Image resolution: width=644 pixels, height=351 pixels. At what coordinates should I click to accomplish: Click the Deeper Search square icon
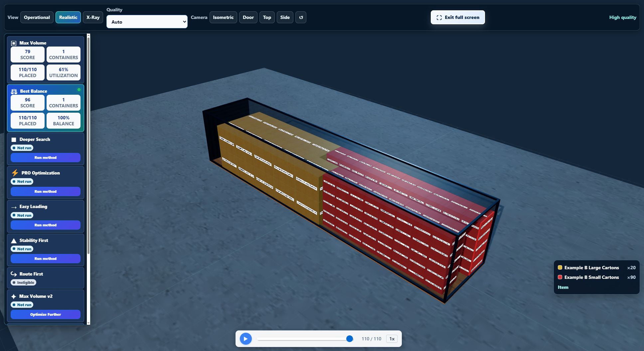[14, 140]
